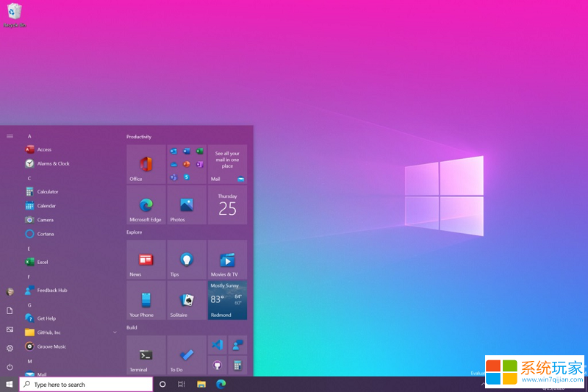Screen dimensions: 588x392
Task: Open Documents from Start sidebar
Action: 10,310
